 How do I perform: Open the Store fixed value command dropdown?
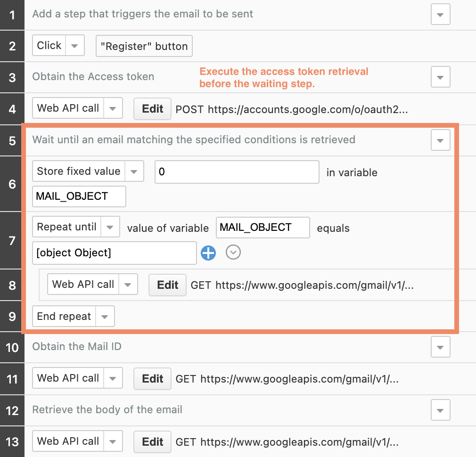pos(134,171)
